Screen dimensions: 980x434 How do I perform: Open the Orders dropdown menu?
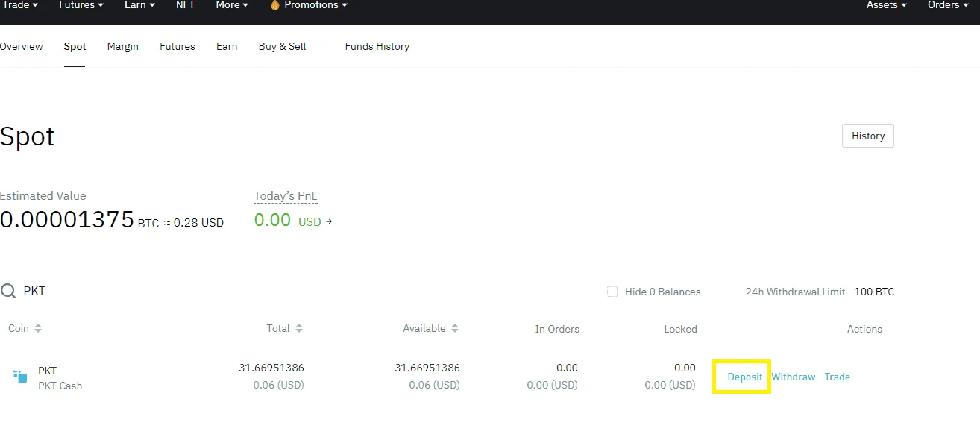coord(948,5)
